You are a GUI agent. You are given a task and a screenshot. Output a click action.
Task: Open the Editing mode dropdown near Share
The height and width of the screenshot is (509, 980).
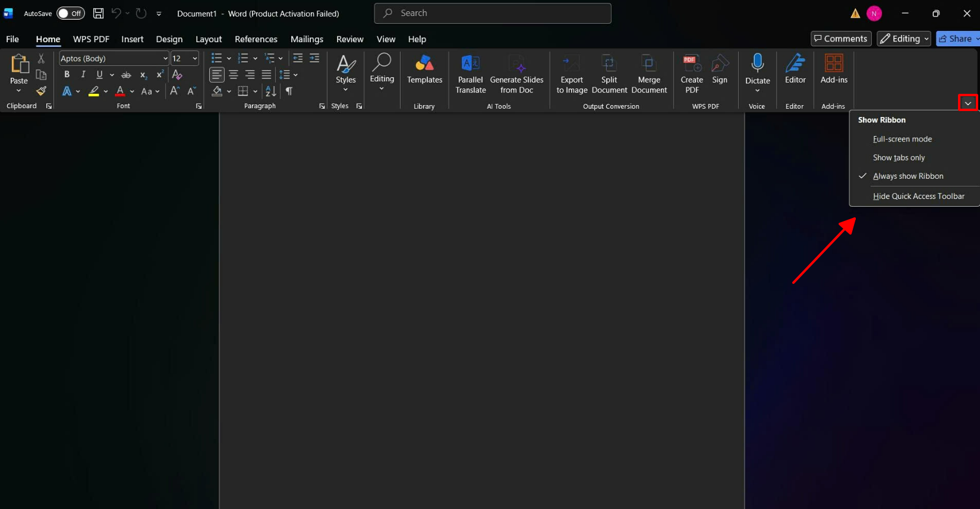pyautogui.click(x=904, y=39)
